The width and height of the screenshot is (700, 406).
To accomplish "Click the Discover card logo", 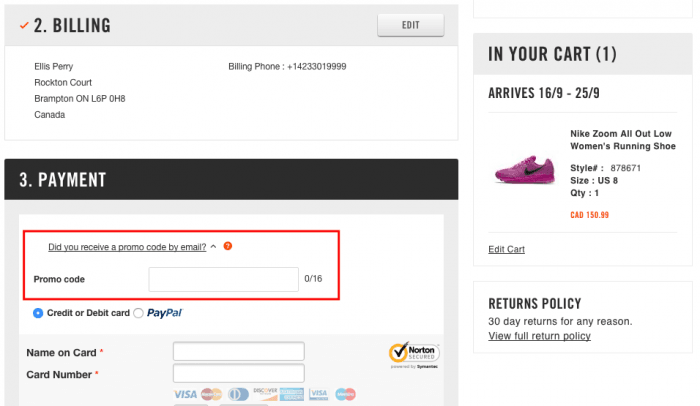I will click(265, 394).
